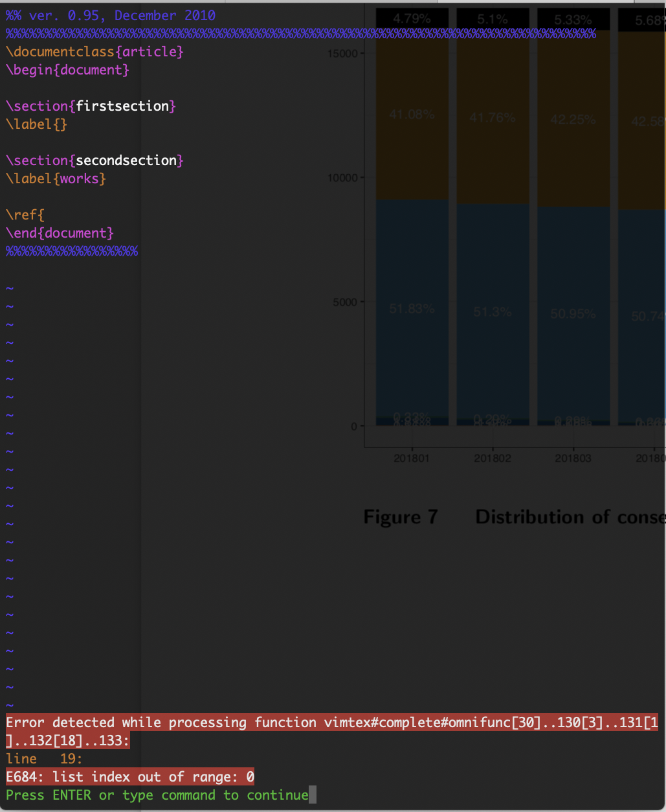The height and width of the screenshot is (812, 666).
Task: Place cursor in the empty \label{} line
Action: (36, 124)
